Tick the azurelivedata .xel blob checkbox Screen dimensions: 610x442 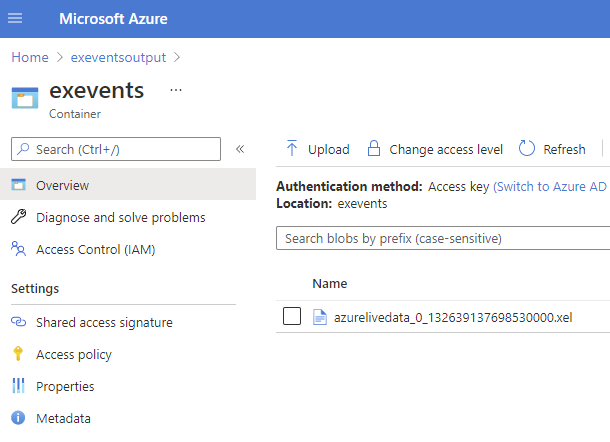(x=292, y=316)
